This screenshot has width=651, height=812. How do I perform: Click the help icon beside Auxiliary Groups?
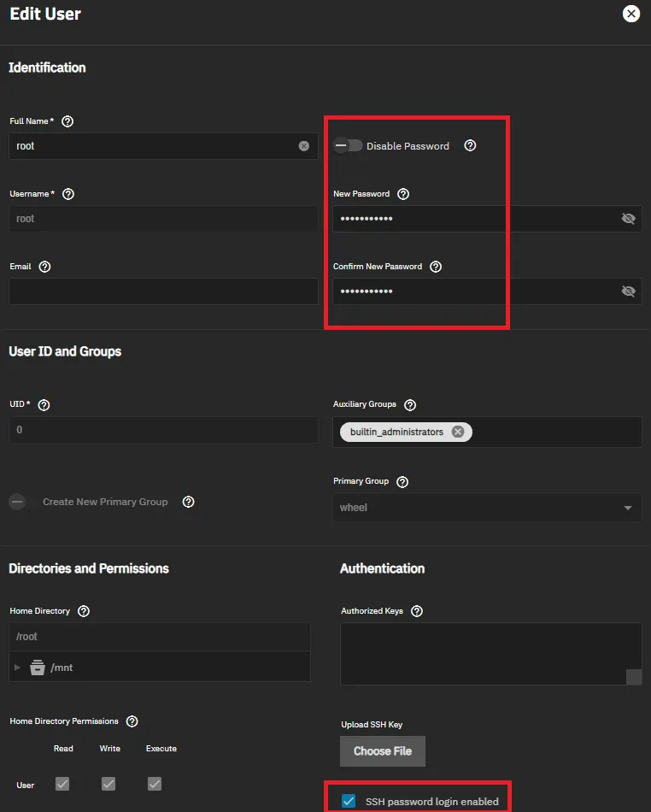[x=410, y=404]
